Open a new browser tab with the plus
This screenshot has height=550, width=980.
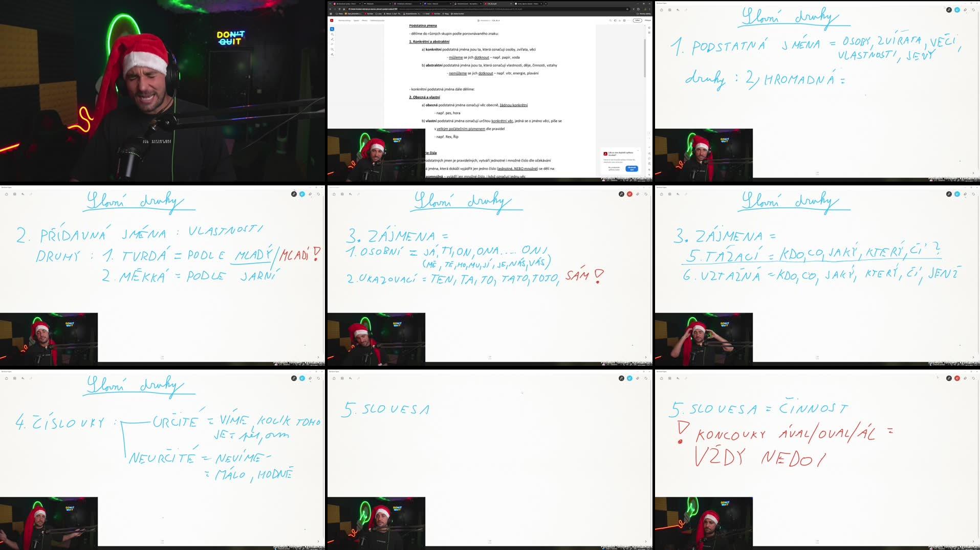[x=546, y=4]
